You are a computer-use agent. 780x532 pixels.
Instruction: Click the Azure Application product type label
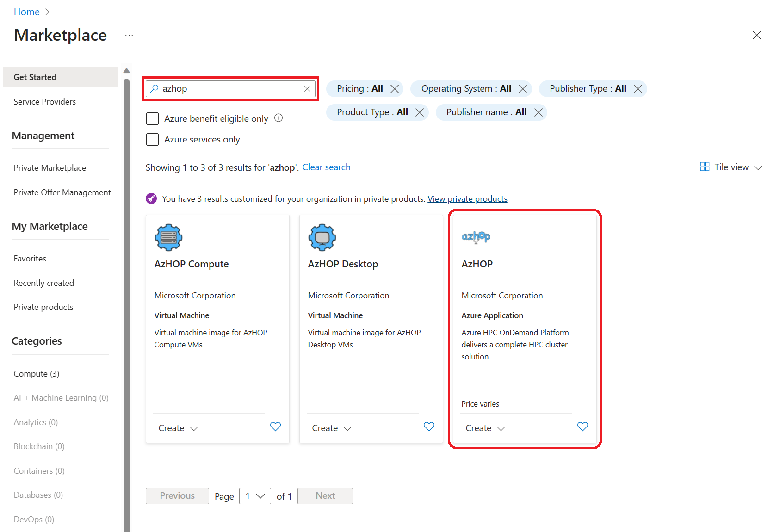[492, 315]
